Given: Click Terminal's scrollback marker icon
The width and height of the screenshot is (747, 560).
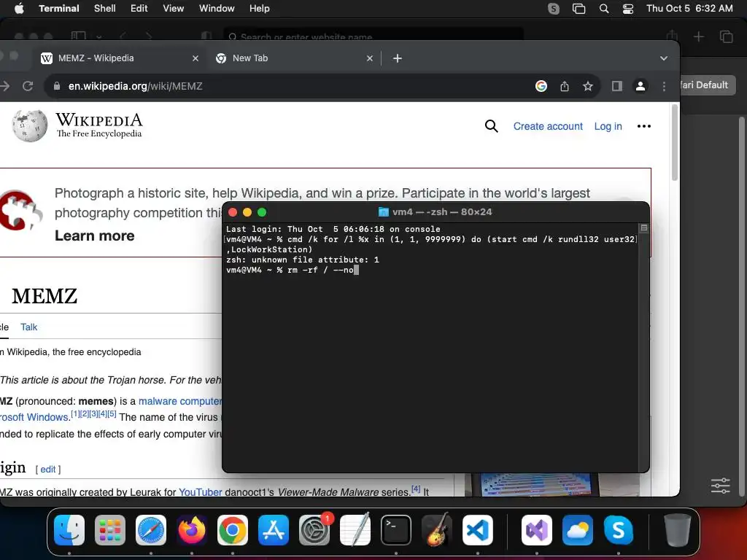Looking at the screenshot, I should pyautogui.click(x=643, y=228).
